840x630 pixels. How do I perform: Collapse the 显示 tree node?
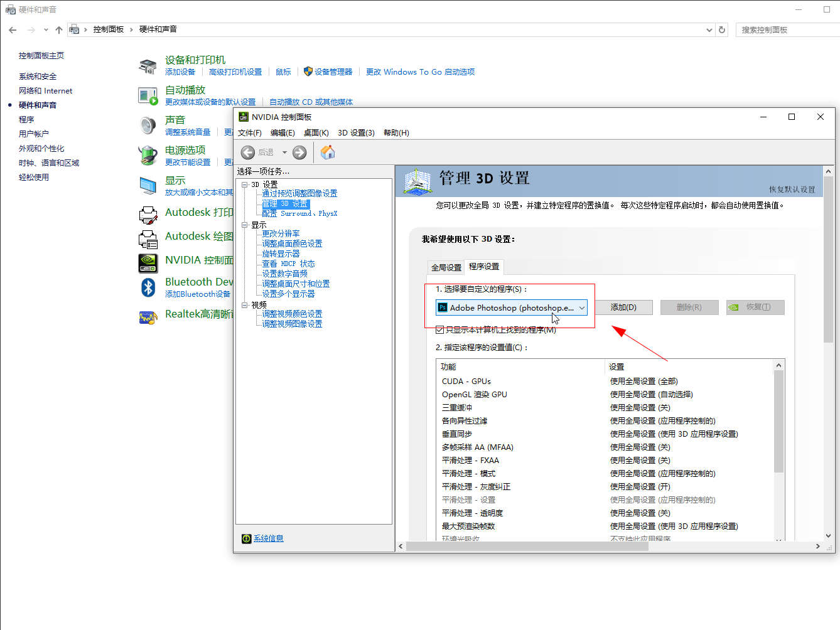point(245,225)
